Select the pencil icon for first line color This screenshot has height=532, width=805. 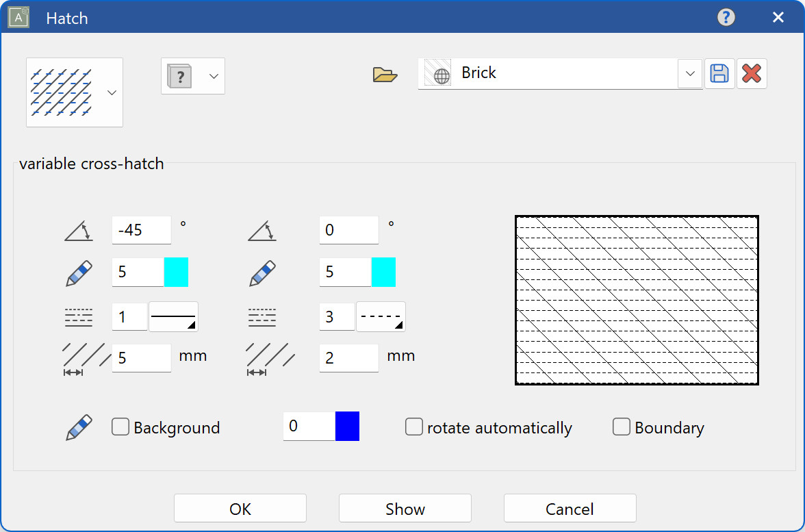[x=77, y=272]
